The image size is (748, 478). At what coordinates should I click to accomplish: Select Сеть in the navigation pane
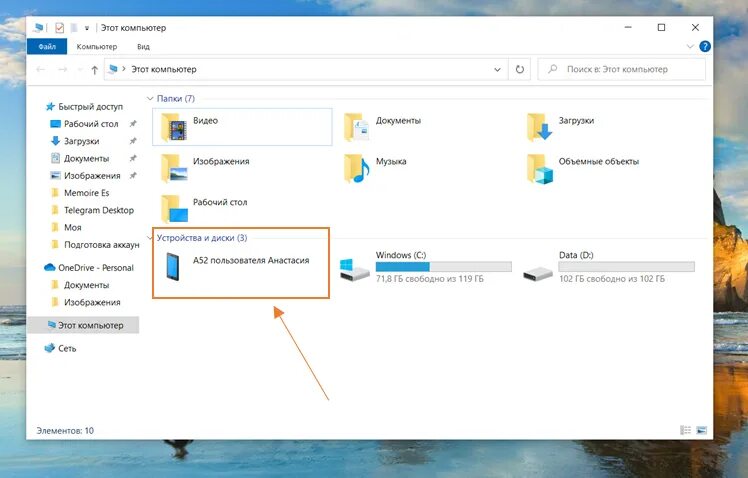[60, 348]
